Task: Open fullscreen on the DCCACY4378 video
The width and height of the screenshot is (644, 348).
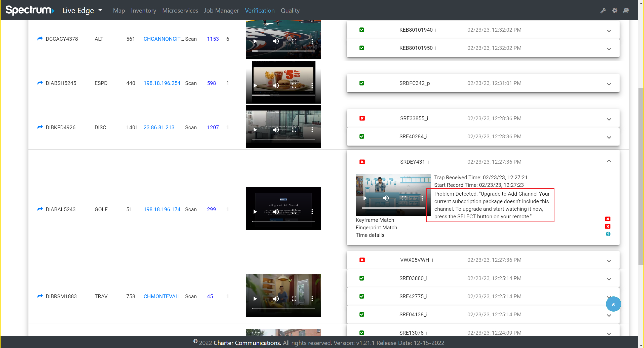Action: click(294, 41)
